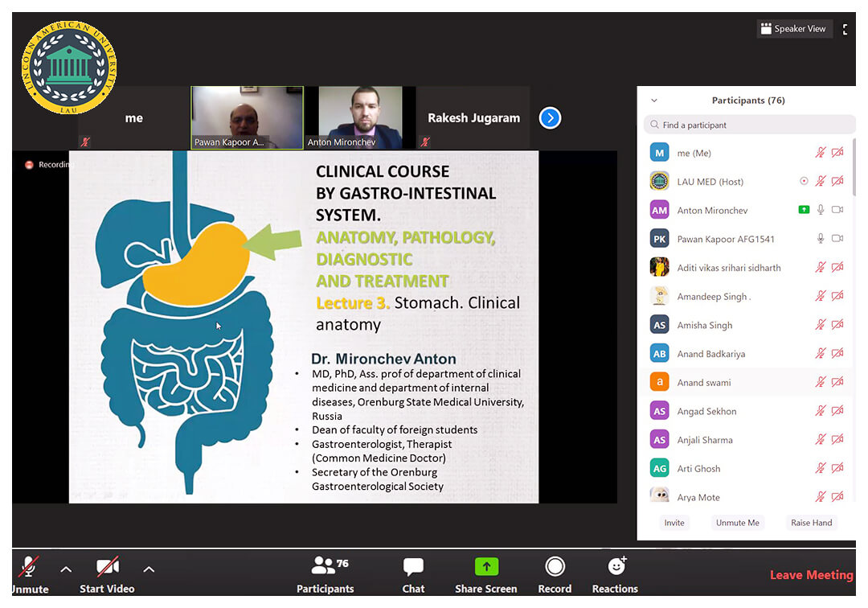Select Amandeep Singh . participant name
868x608 pixels.
tap(714, 296)
